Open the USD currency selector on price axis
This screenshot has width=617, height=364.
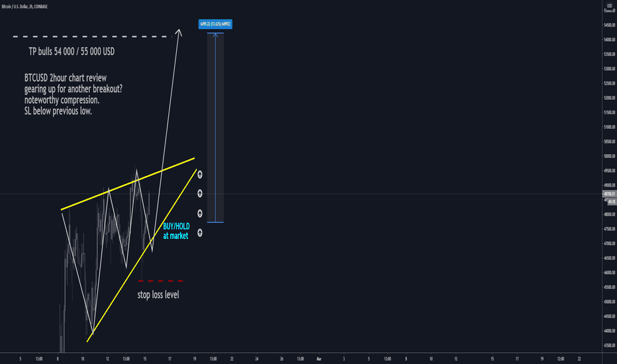pos(610,6)
